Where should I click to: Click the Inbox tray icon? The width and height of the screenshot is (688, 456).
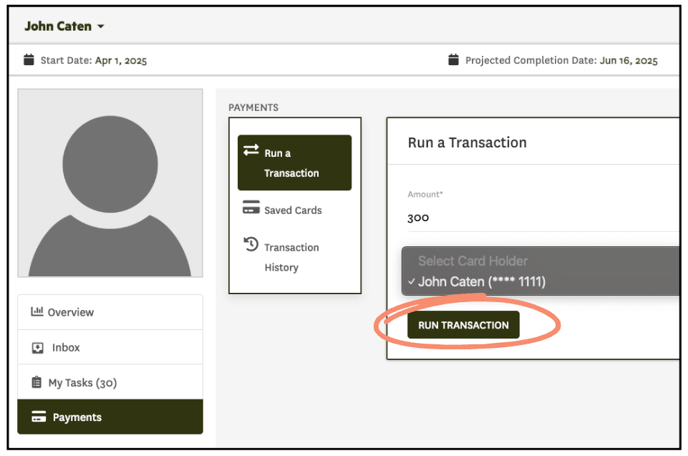point(37,348)
